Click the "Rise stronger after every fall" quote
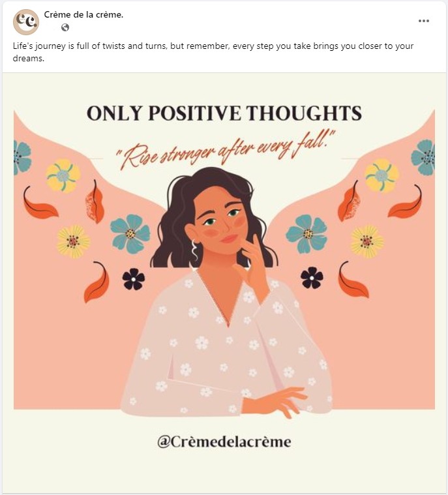This screenshot has height=495, width=448. pyautogui.click(x=226, y=148)
